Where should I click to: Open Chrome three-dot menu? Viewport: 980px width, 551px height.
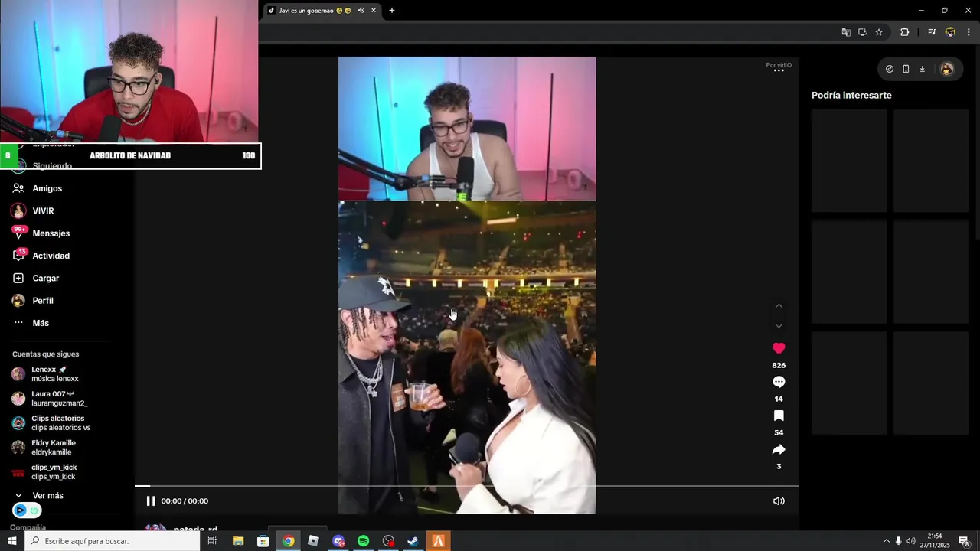pos(969,32)
